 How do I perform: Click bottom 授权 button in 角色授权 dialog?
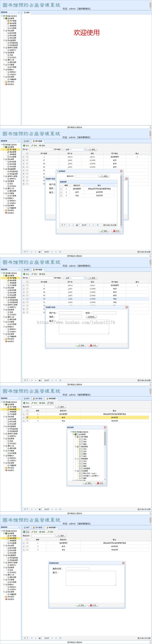click(88, 483)
